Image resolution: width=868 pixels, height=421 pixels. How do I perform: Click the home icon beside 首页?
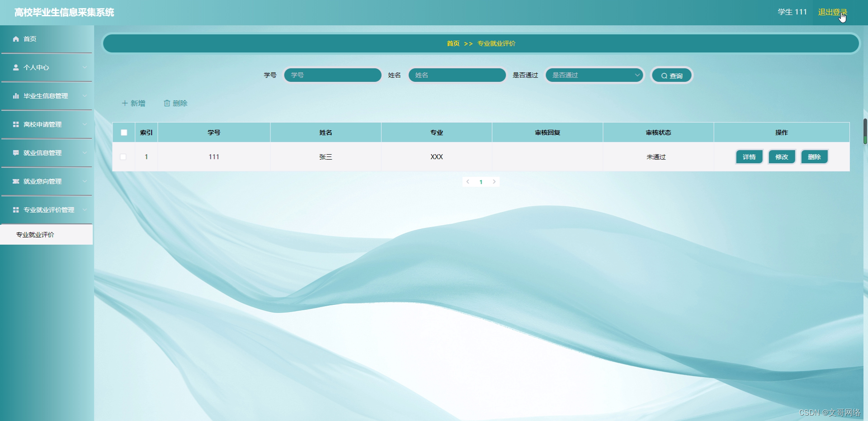(15, 39)
